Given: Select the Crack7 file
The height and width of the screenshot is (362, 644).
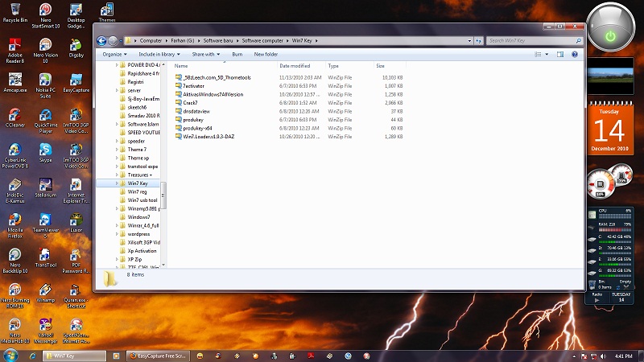Looking at the screenshot, I should point(190,103).
